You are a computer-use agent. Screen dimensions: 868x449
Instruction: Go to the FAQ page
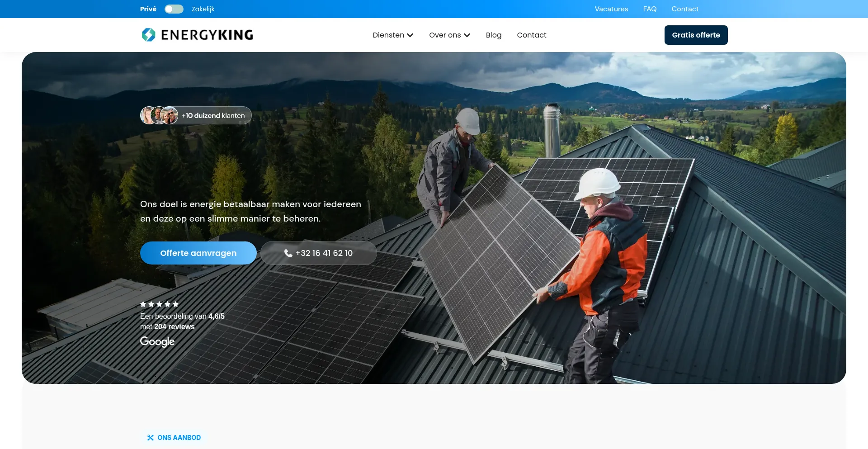coord(650,9)
